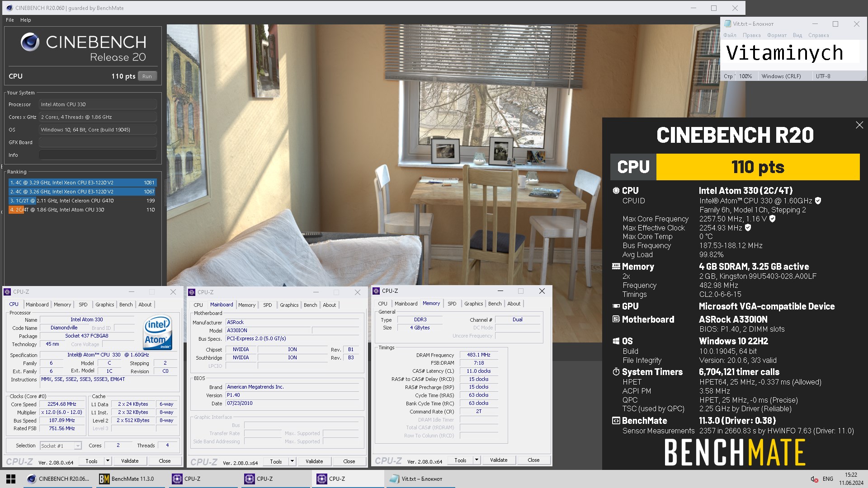Click the Intel Atom logo in CPU-Z

coord(157,333)
